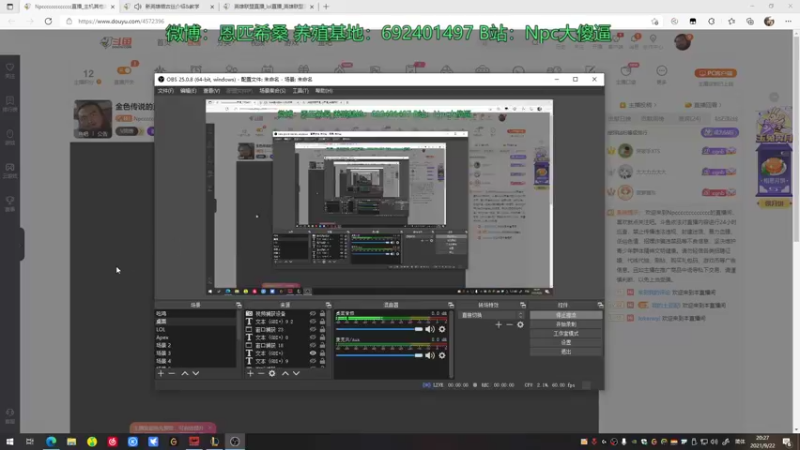The image size is (800, 450).
Task: Reload the Douyu page in the browser
Action: click(48, 21)
